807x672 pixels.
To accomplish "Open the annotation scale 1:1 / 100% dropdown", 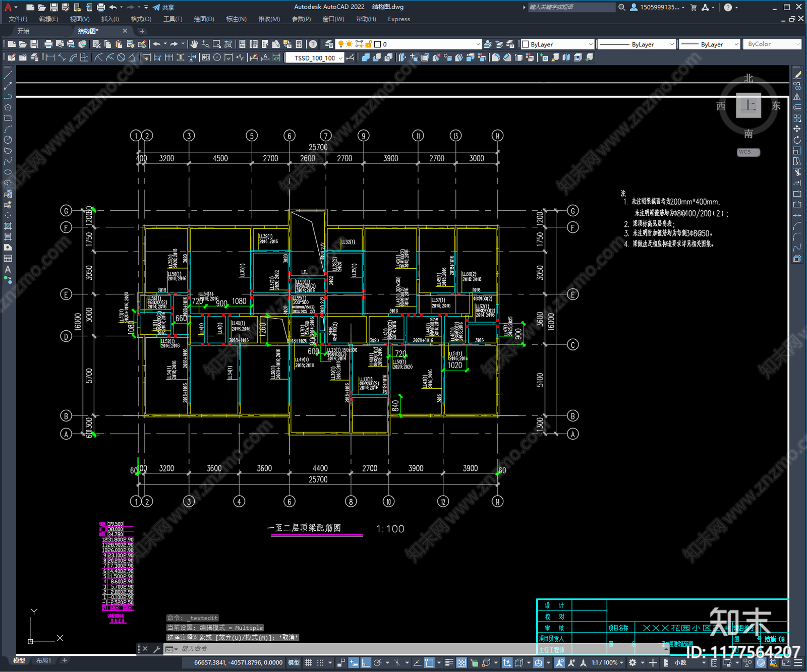I will (608, 662).
